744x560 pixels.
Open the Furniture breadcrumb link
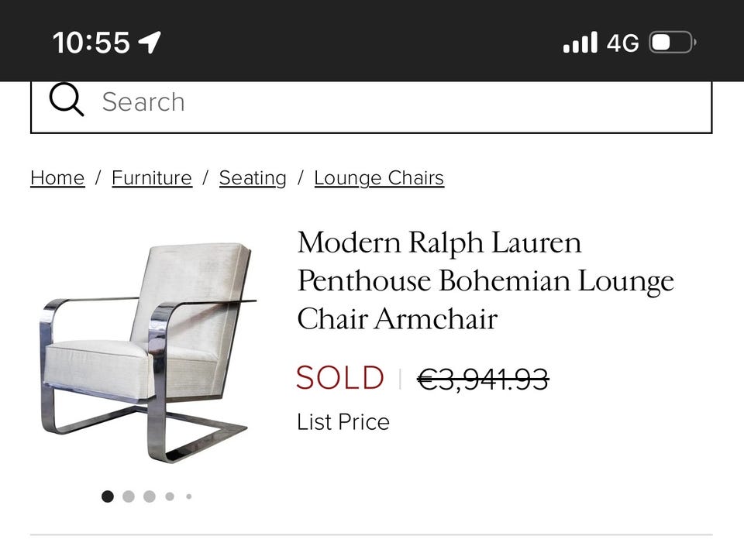[152, 178]
